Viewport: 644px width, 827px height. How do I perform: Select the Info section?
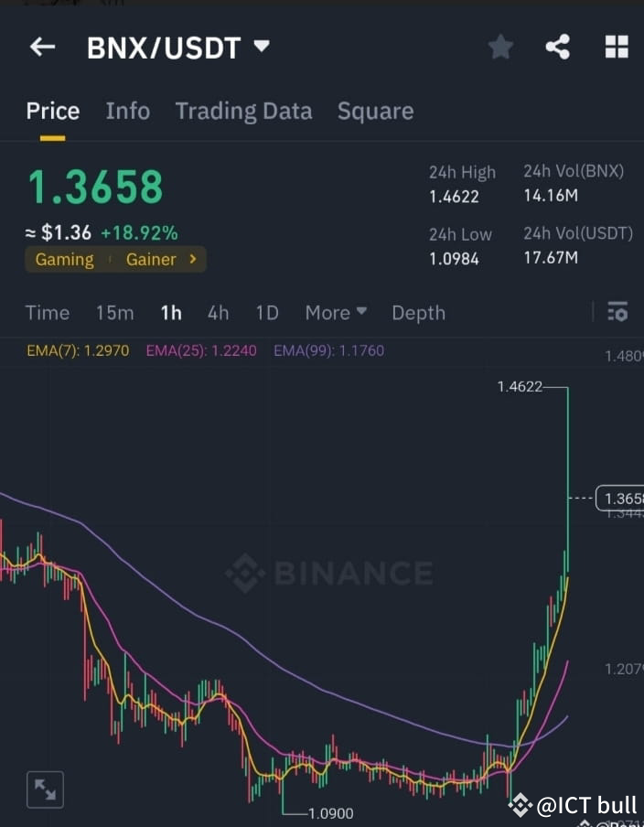click(127, 111)
